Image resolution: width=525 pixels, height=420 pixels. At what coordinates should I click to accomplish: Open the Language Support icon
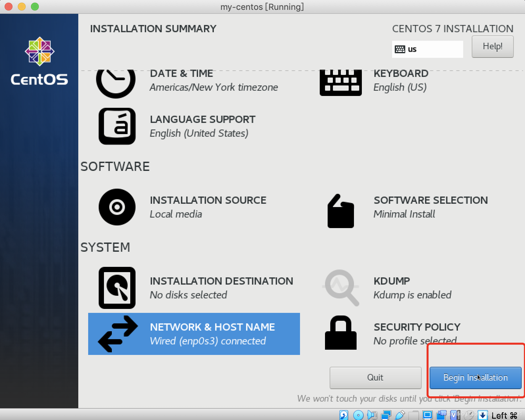point(117,126)
